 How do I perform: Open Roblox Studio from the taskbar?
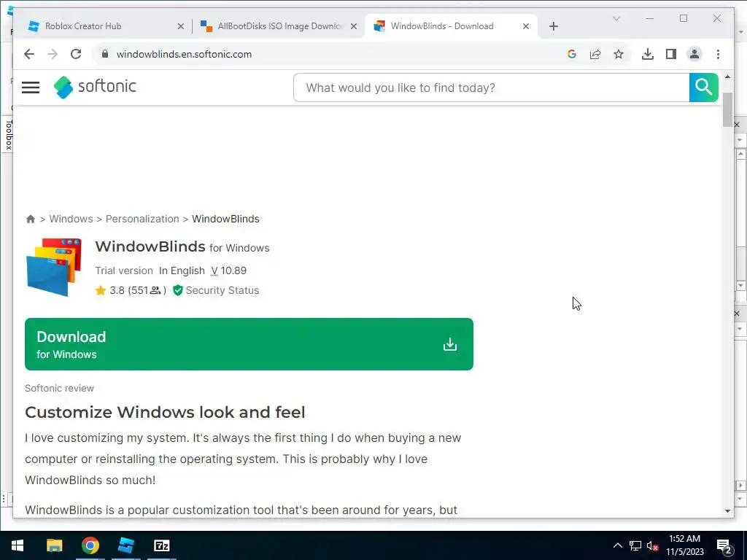click(126, 545)
